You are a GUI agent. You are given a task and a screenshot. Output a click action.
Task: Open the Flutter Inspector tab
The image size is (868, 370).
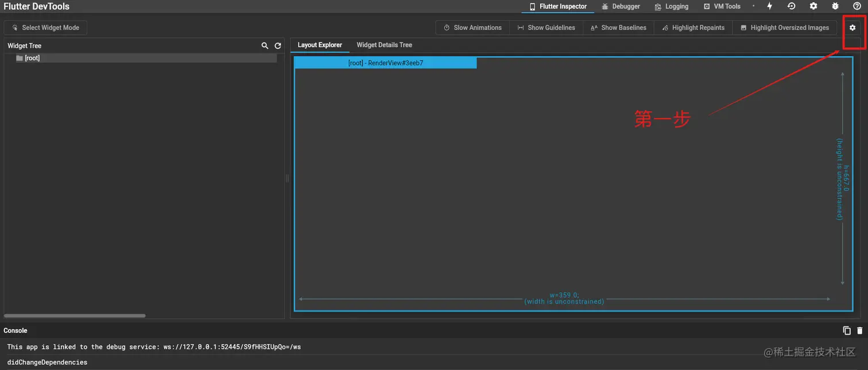pyautogui.click(x=557, y=6)
